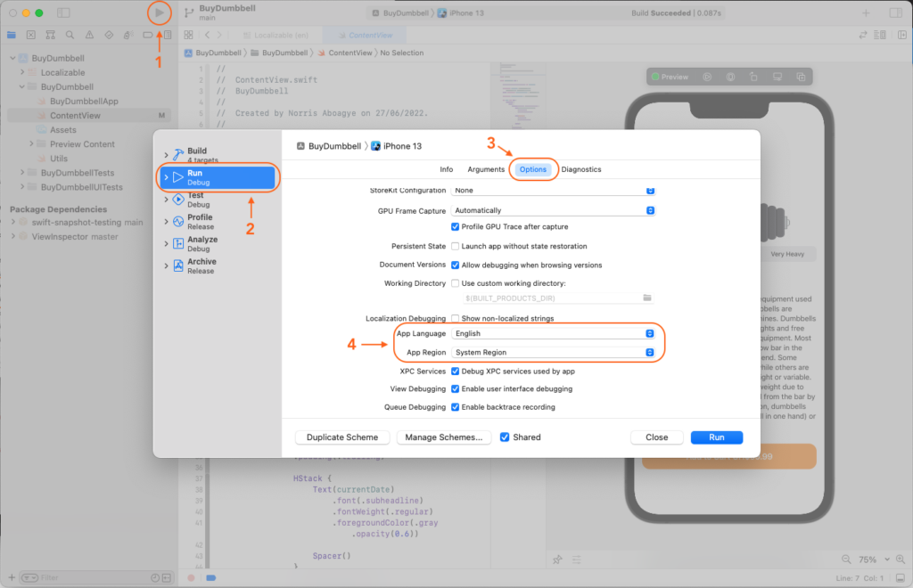
Task: Click the BuyDumbbell scheme in title bar
Action: tap(400, 12)
